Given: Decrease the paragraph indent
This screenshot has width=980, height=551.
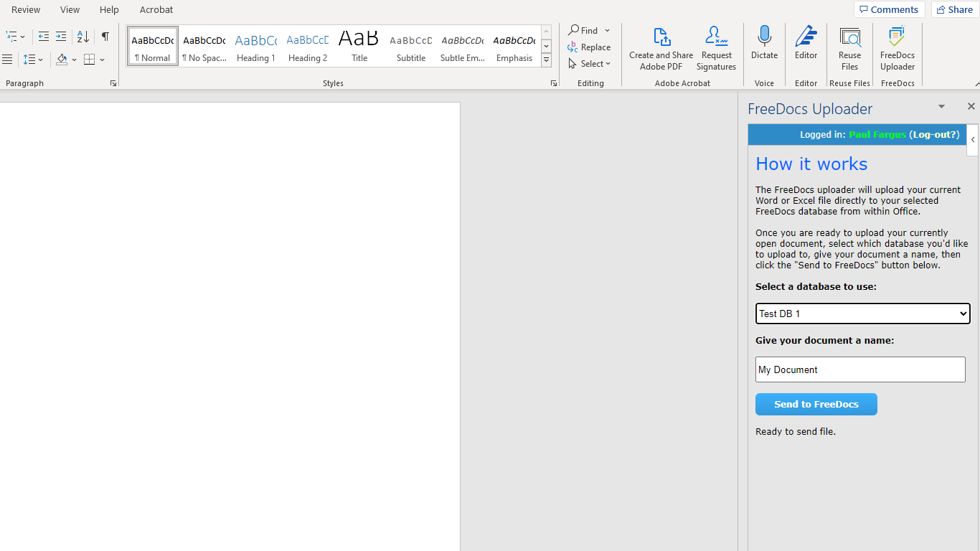Looking at the screenshot, I should pyautogui.click(x=44, y=37).
